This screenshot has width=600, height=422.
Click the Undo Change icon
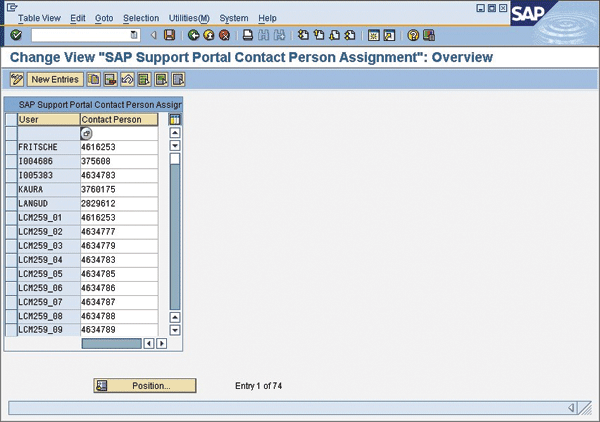pyautogui.click(x=127, y=80)
